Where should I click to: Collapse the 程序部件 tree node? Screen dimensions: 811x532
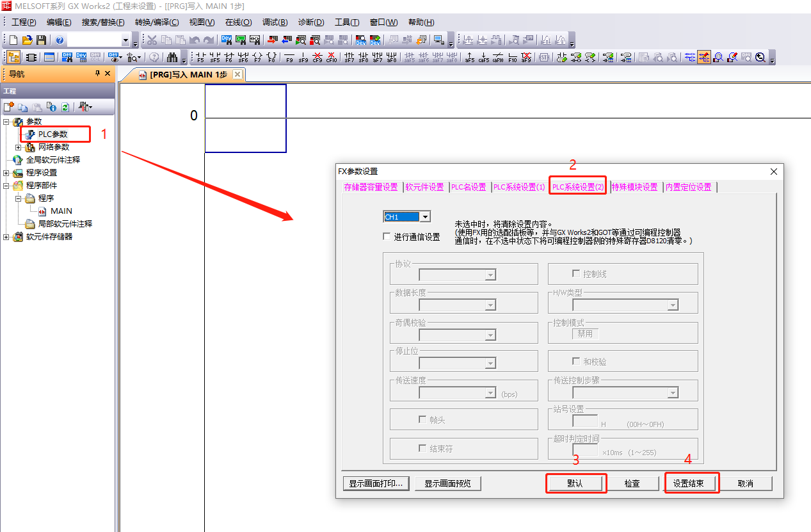(x=6, y=186)
